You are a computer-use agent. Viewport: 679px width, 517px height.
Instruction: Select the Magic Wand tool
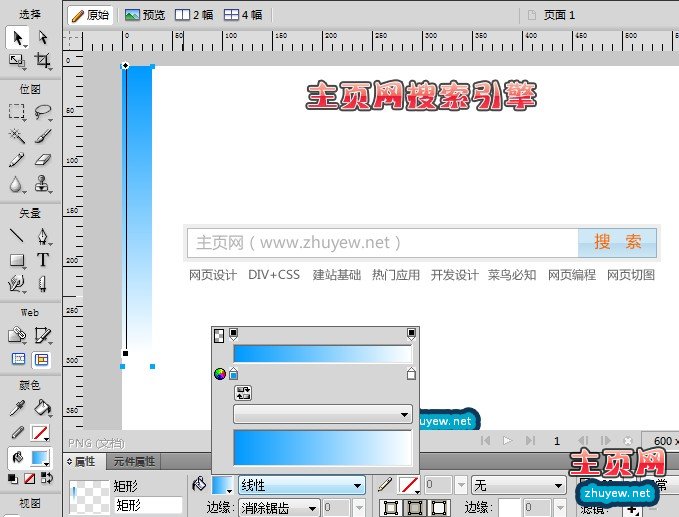pos(17,136)
